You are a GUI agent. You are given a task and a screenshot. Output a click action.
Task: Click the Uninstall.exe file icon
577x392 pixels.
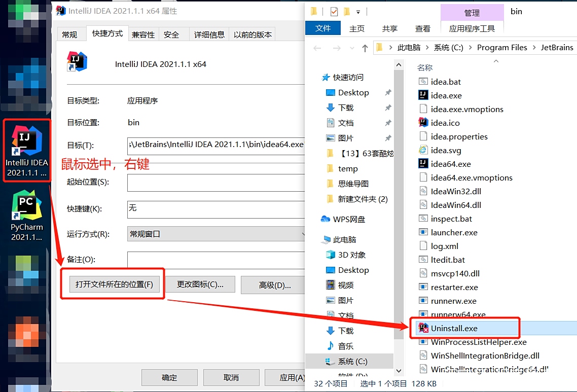tap(423, 328)
